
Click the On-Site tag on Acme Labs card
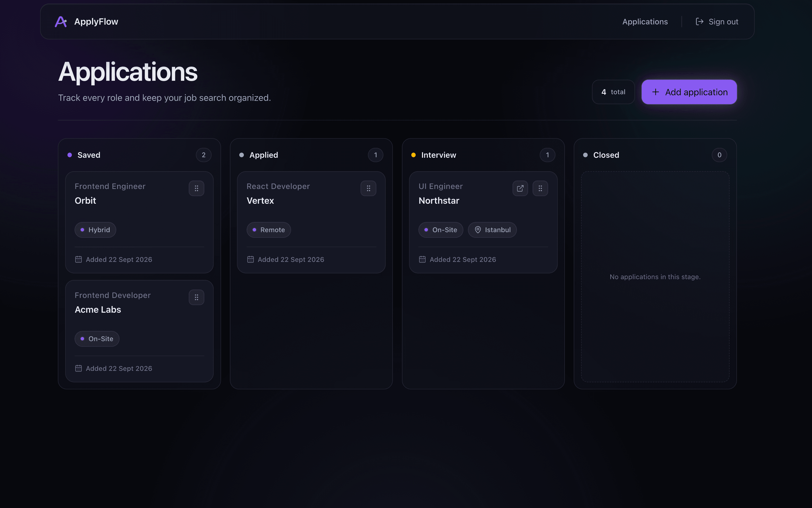click(x=97, y=339)
